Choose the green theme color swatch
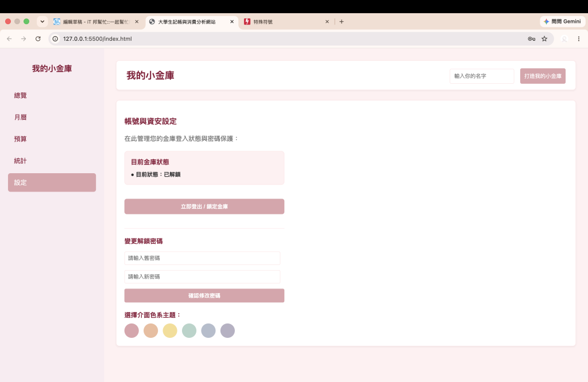 (189, 331)
